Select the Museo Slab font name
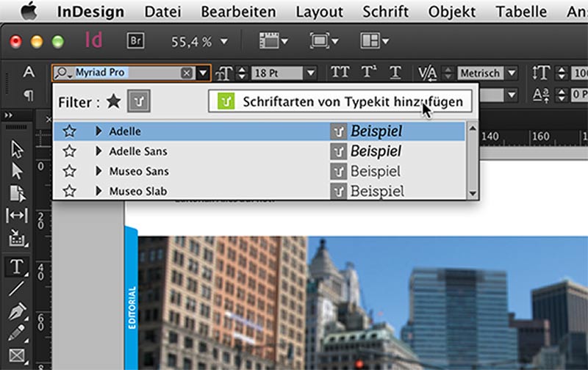This screenshot has height=370, width=588. pyautogui.click(x=138, y=191)
